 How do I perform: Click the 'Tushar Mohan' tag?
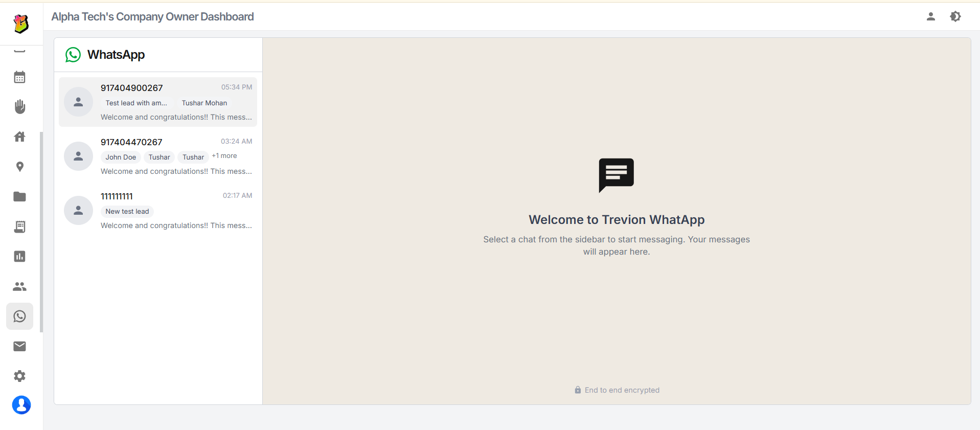click(x=204, y=103)
